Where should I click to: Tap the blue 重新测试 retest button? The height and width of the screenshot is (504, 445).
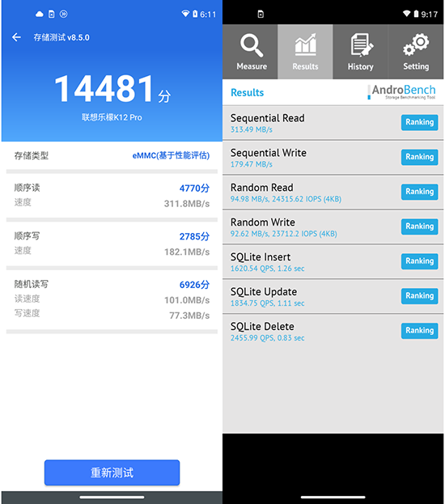tap(112, 472)
